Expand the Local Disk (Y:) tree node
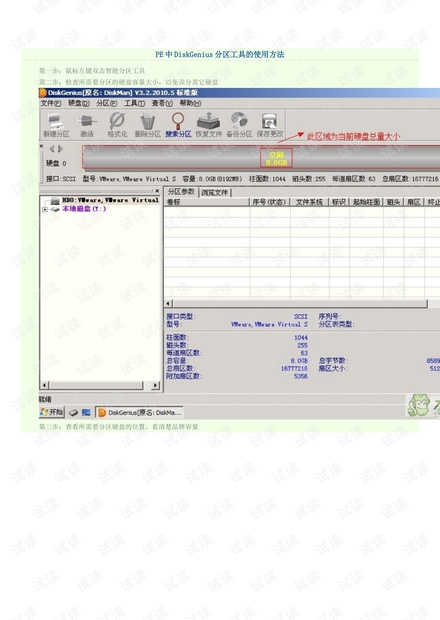This screenshot has width=440, height=620. [x=45, y=209]
